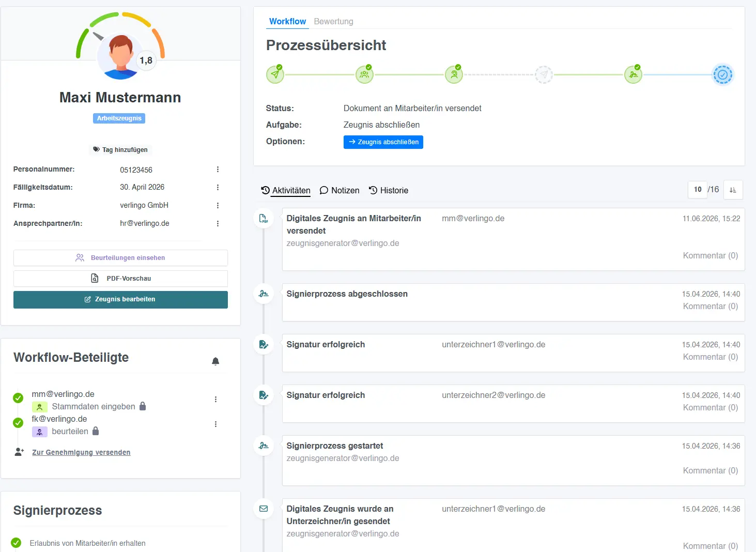Open the options menu for fk@verlingo.de participant

215,424
